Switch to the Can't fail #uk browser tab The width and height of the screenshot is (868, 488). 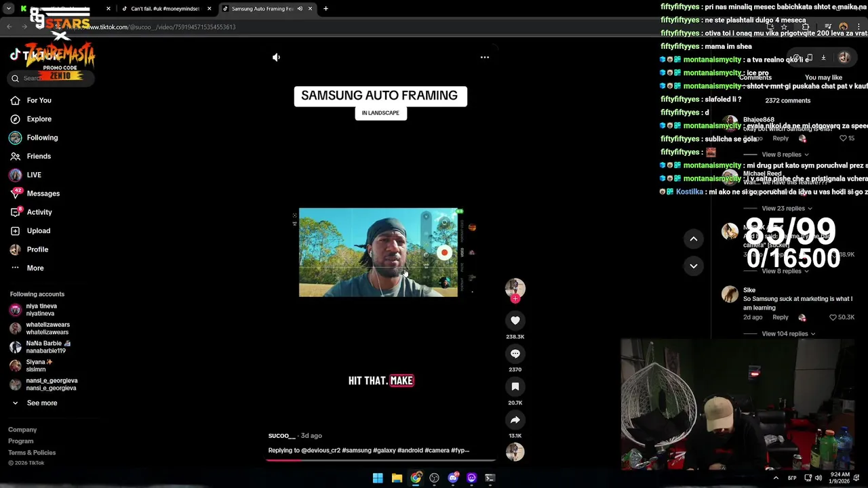[165, 9]
